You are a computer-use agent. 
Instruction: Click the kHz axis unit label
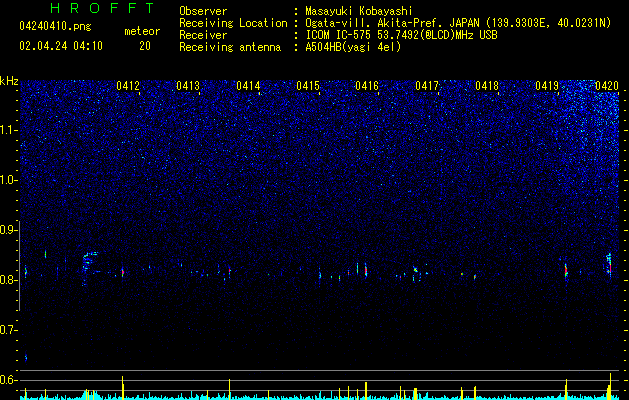click(x=9, y=81)
